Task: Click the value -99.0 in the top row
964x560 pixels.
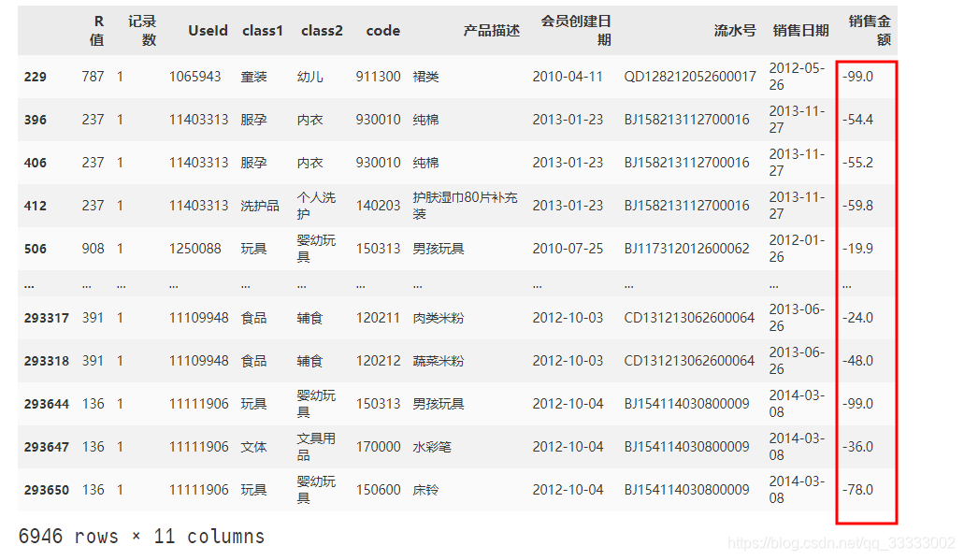Action: (x=856, y=76)
